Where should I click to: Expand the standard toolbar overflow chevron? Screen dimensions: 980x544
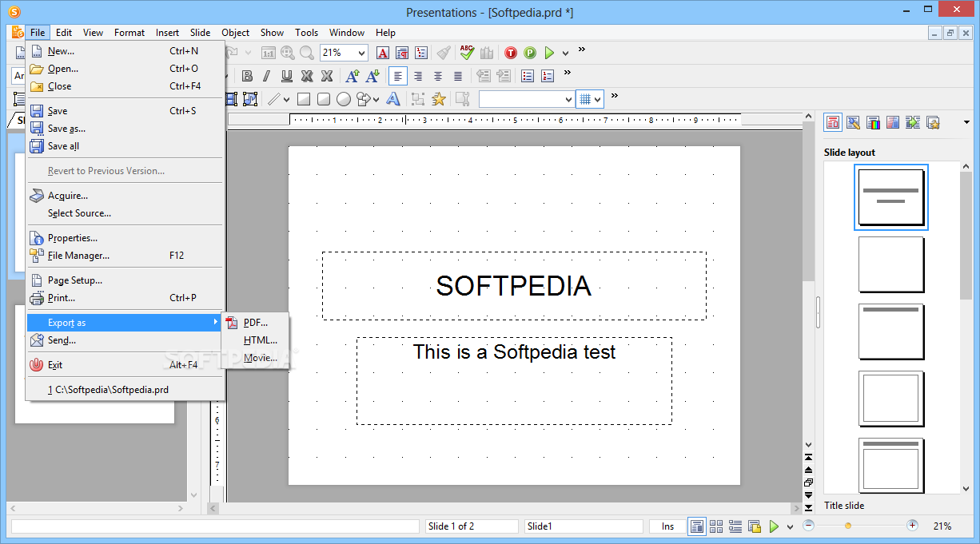point(582,50)
